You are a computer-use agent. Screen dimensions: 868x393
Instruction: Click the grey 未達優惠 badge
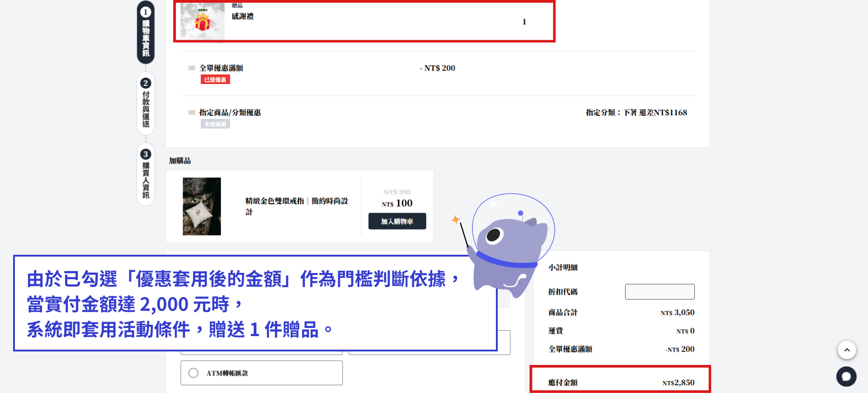click(x=215, y=124)
